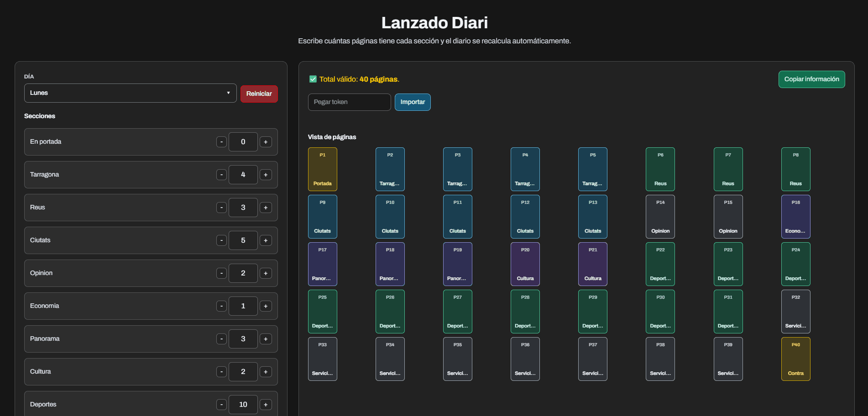Select the P16 Economia page card
The height and width of the screenshot is (416, 868).
pyautogui.click(x=796, y=217)
